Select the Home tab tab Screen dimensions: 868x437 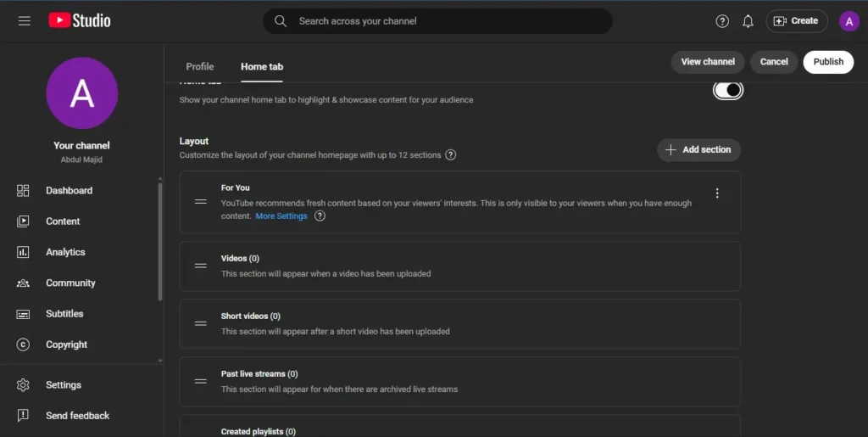262,66
